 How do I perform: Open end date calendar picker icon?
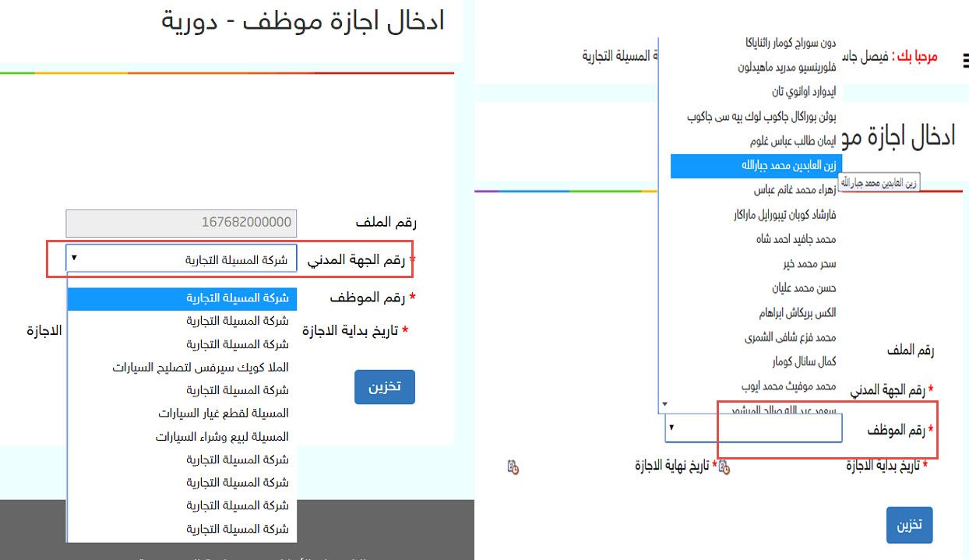tap(513, 467)
